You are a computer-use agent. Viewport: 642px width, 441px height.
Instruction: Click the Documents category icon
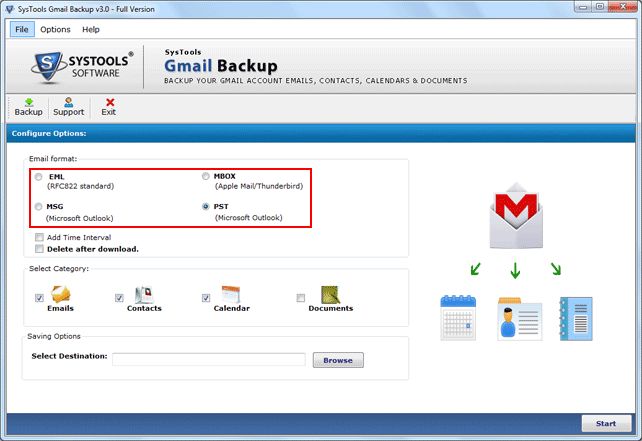click(330, 294)
